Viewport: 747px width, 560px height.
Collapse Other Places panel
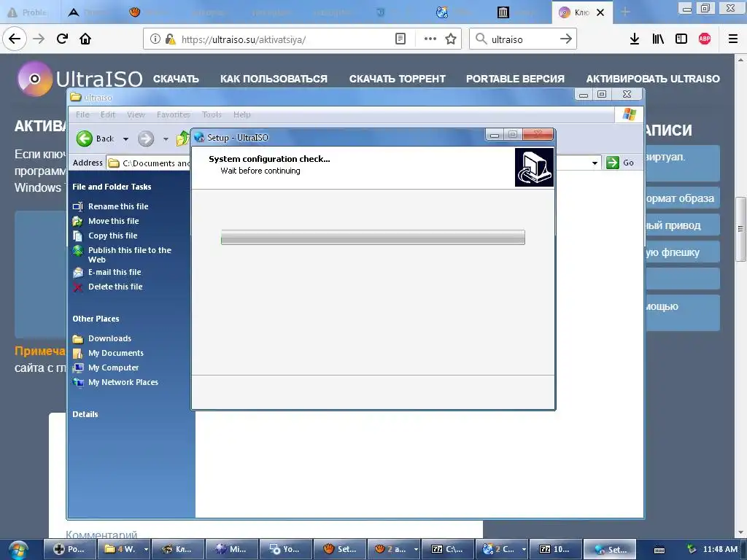click(96, 319)
